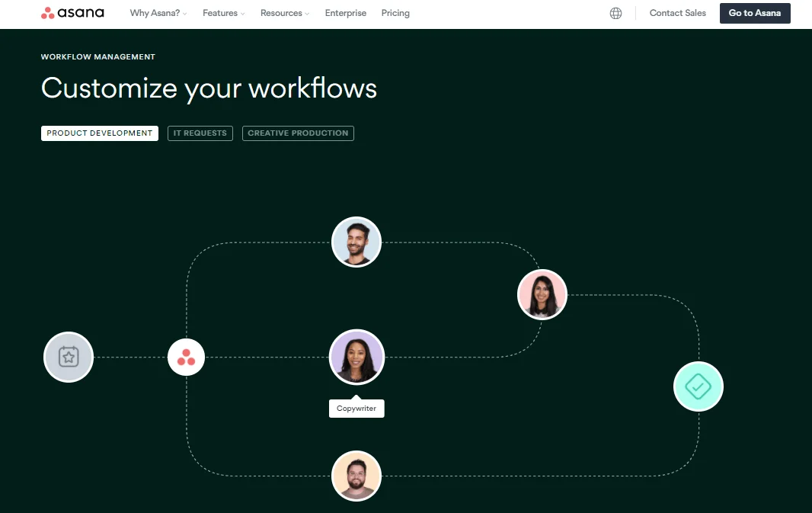
Task: Click the teal checkmark diamond icon
Action: 698,386
